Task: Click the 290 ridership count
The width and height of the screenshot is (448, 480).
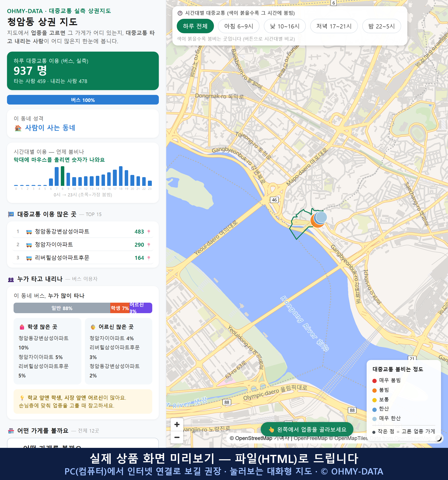Action: [x=139, y=244]
